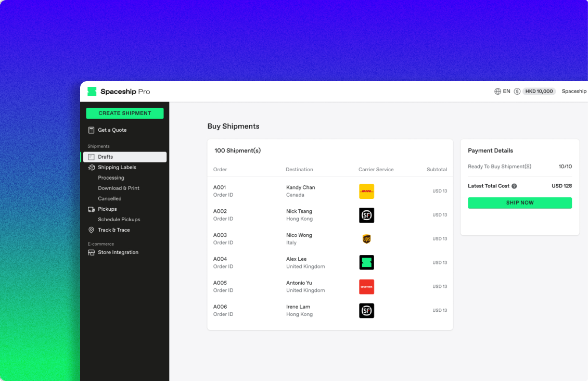Viewport: 588px width, 381px height.
Task: Open Get a Quote in sidebar
Action: (112, 130)
